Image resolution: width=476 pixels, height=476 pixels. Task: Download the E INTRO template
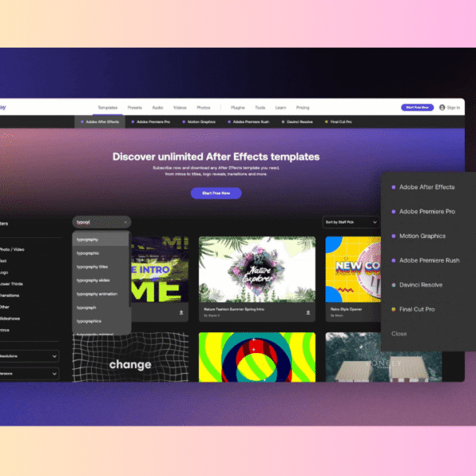coord(181,313)
